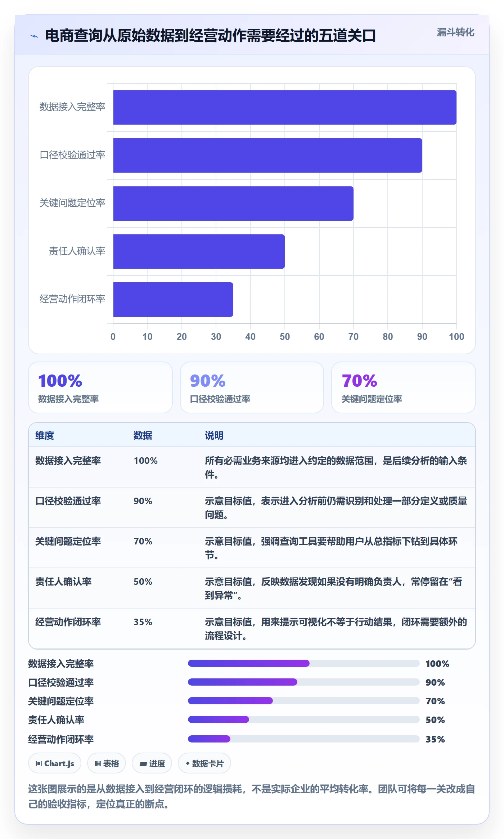The width and height of the screenshot is (504, 839).
Task: Click the 50% value in the table
Action: point(143,582)
